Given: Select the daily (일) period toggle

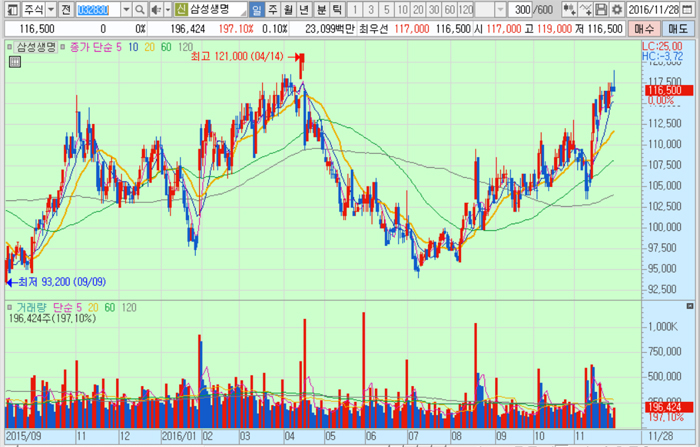Looking at the screenshot, I should coord(257,9).
